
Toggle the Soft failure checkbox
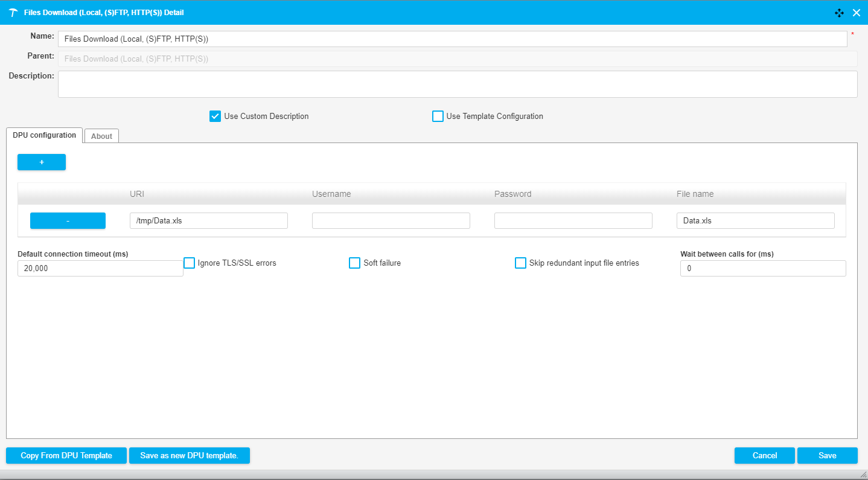pos(355,263)
